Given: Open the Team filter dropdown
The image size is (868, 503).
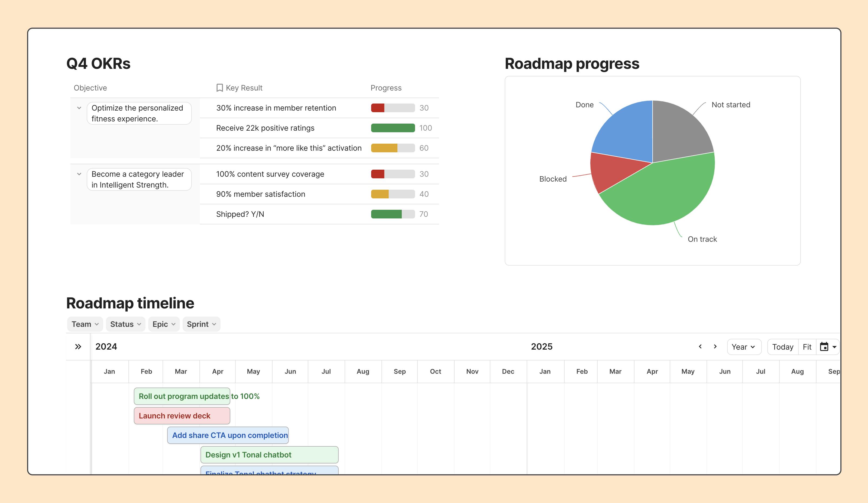Looking at the screenshot, I should tap(85, 324).
